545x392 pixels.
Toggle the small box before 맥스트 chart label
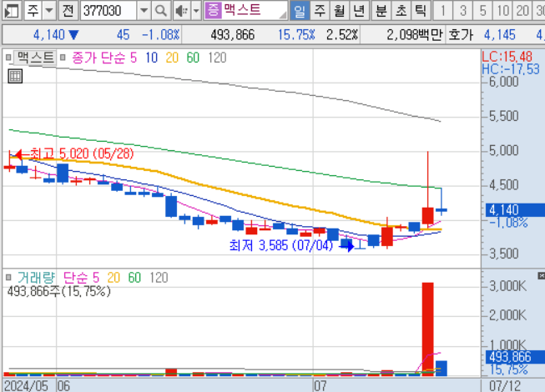pos(8,58)
